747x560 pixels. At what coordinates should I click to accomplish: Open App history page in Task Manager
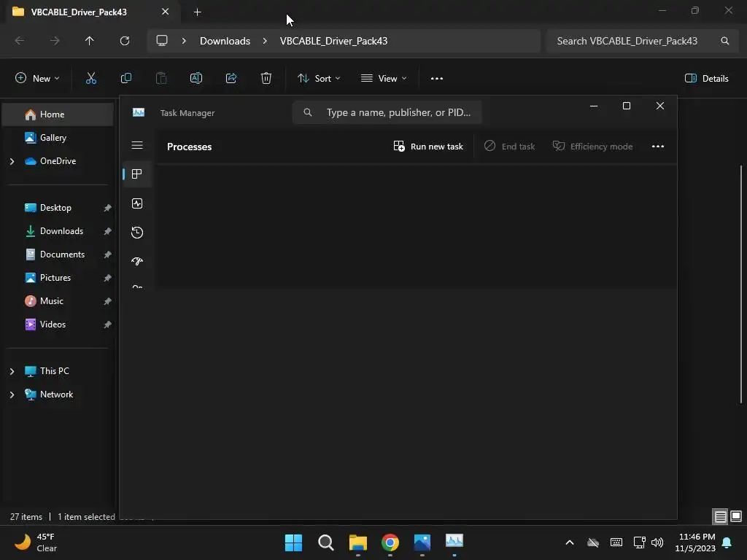pyautogui.click(x=137, y=233)
